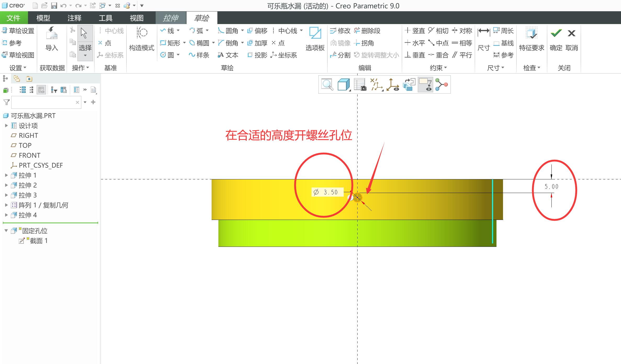The width and height of the screenshot is (621, 364).
Task: Open the 文件 menu
Action: tap(14, 18)
